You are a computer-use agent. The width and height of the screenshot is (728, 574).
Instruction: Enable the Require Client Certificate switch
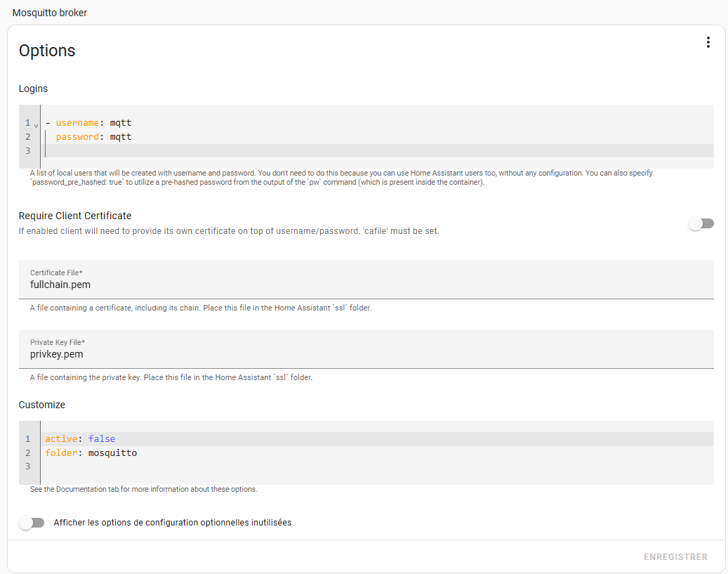[701, 223]
